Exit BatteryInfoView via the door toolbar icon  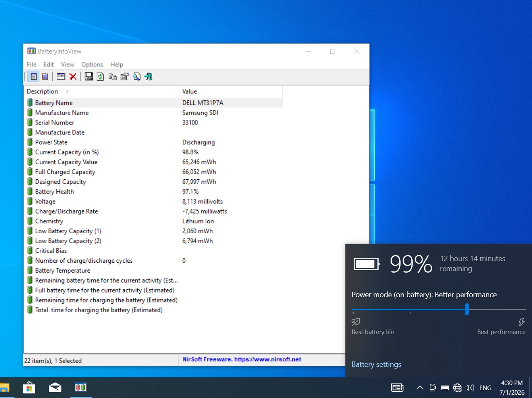pyautogui.click(x=148, y=76)
